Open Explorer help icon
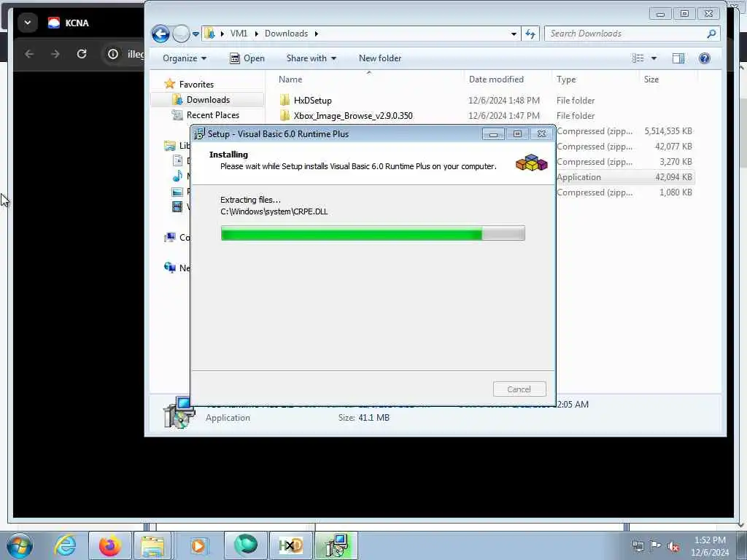The image size is (747, 560). [x=705, y=58]
